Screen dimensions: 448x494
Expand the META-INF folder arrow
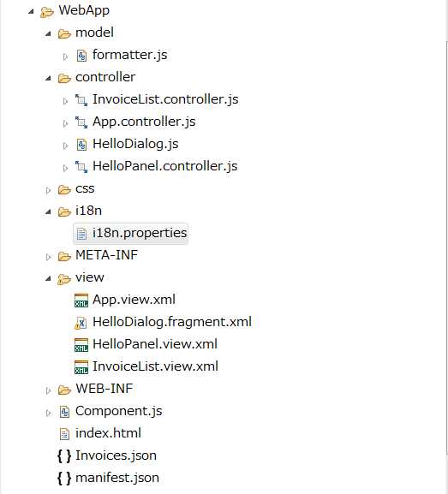coord(48,257)
